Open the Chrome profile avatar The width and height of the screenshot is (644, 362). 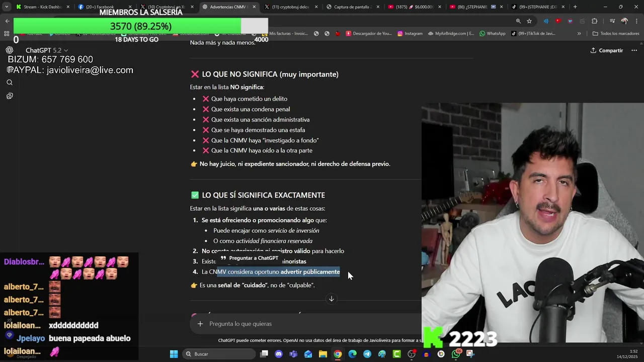624,21
